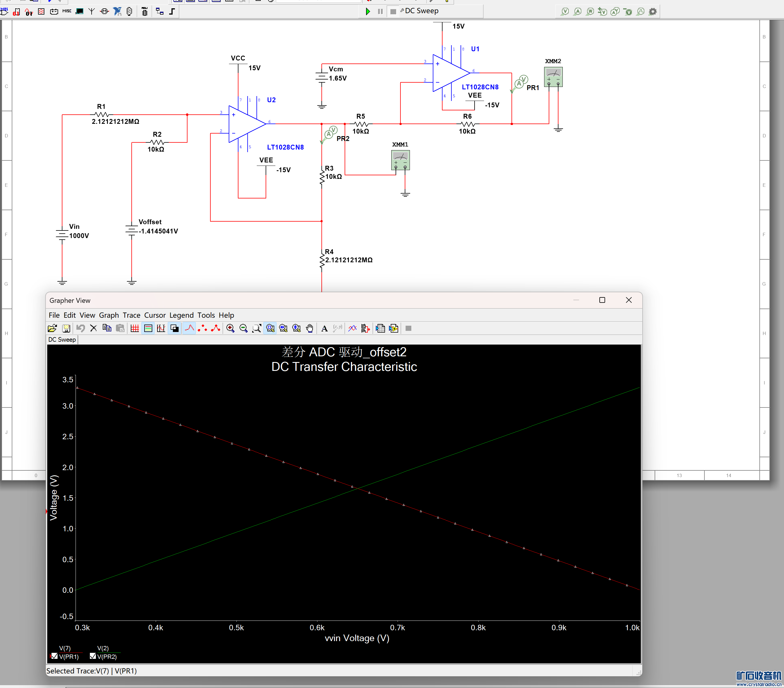The height and width of the screenshot is (688, 784).
Task: Click the Add Text 'A' icon
Action: [x=325, y=329]
